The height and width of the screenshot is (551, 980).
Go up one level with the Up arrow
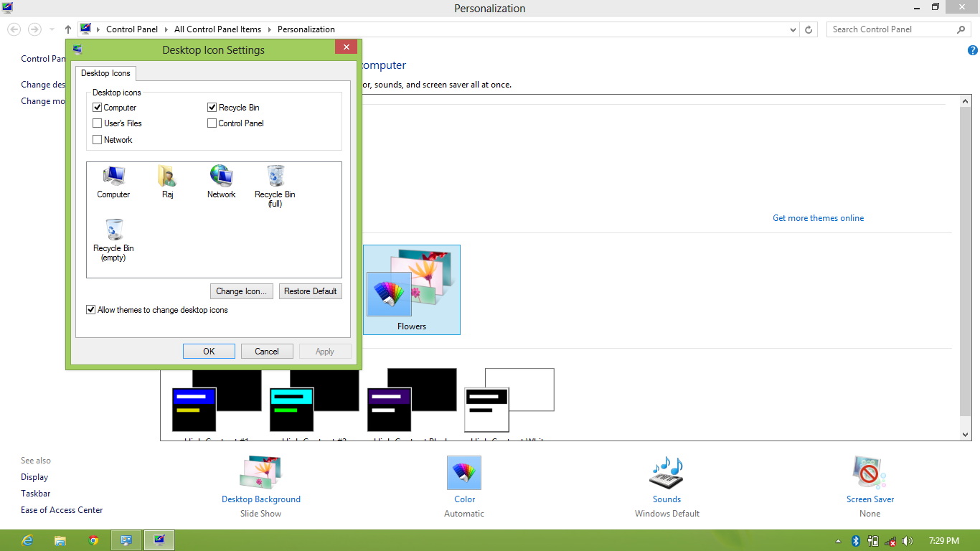[68, 29]
